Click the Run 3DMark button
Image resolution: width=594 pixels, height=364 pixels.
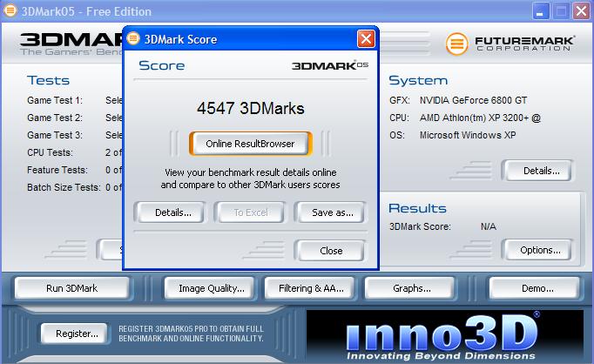tap(72, 288)
